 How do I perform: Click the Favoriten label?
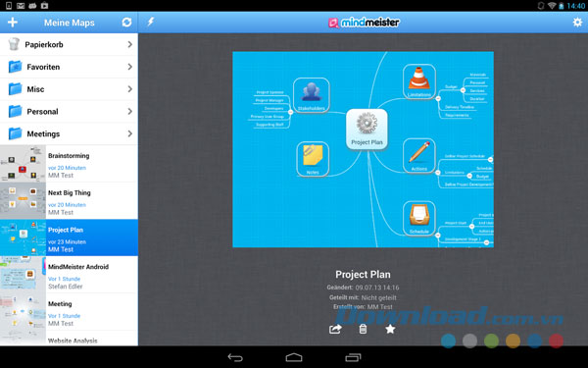43,67
